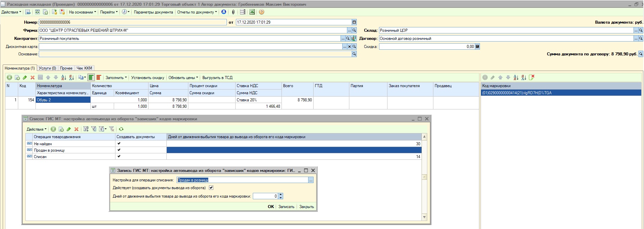Click the Установить скидку button
The image size is (644, 229).
pos(147,78)
